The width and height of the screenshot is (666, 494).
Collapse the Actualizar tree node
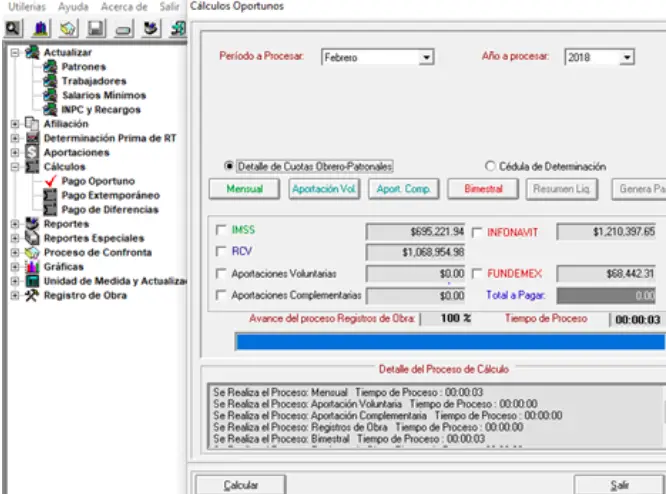(15, 53)
